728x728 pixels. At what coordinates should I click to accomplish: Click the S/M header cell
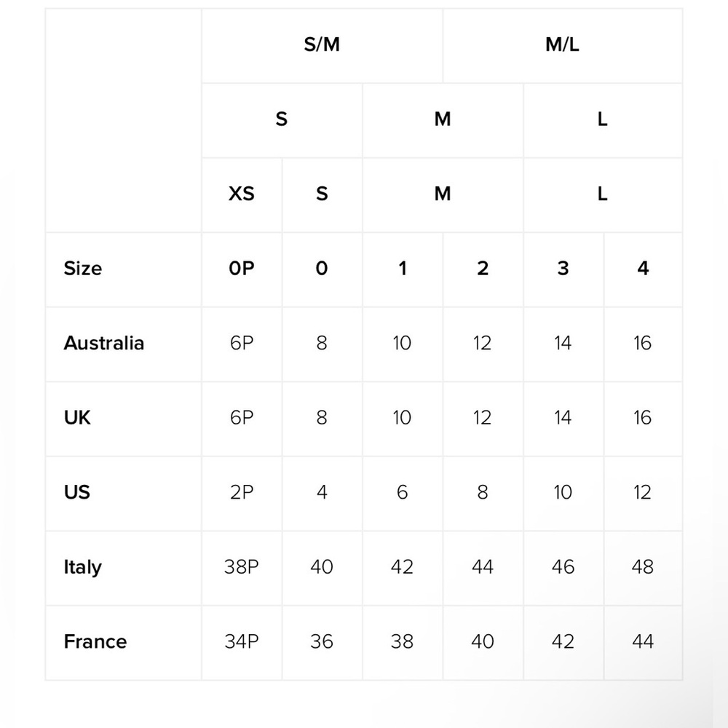[x=322, y=45]
